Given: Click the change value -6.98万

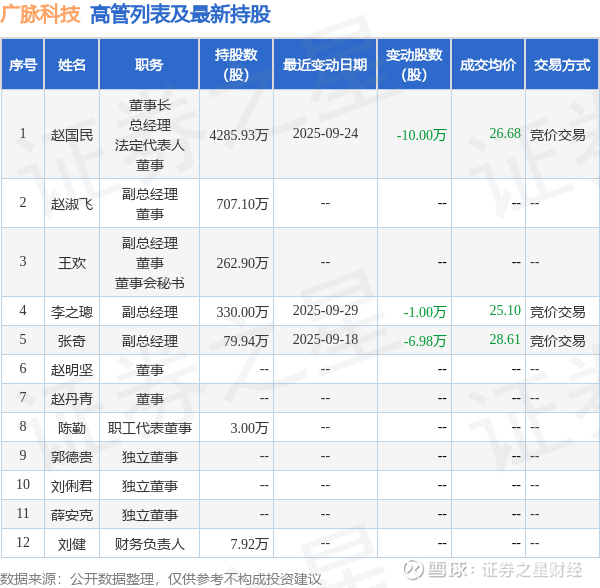Looking at the screenshot, I should pos(425,341).
